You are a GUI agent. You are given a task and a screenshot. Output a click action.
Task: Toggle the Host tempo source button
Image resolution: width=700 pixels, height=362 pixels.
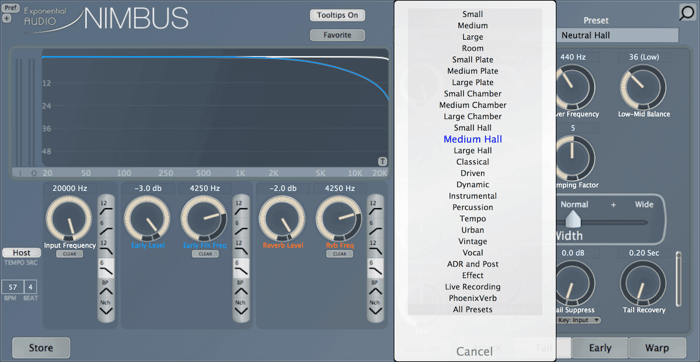click(x=21, y=253)
